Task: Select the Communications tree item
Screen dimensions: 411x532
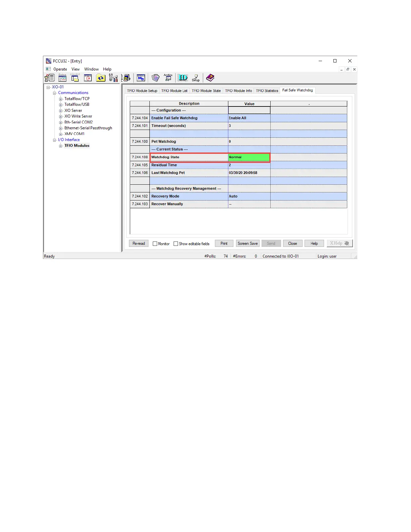Action: point(73,93)
